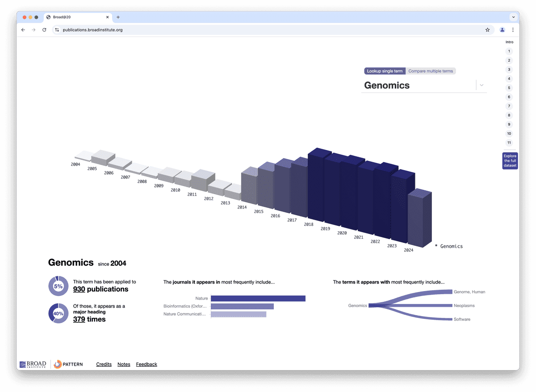The image size is (536, 392).
Task: Click the PATTERN logo next to the Broad logo
Action: (x=68, y=364)
